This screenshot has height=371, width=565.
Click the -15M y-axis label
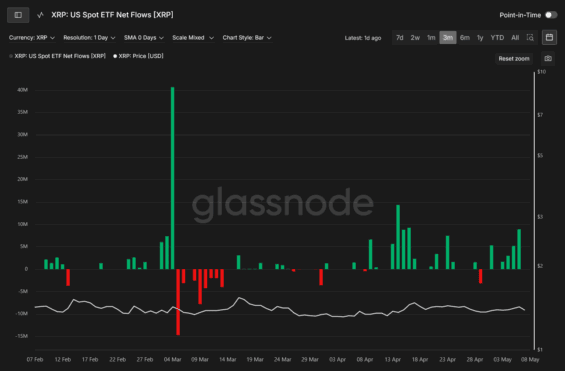click(x=22, y=336)
